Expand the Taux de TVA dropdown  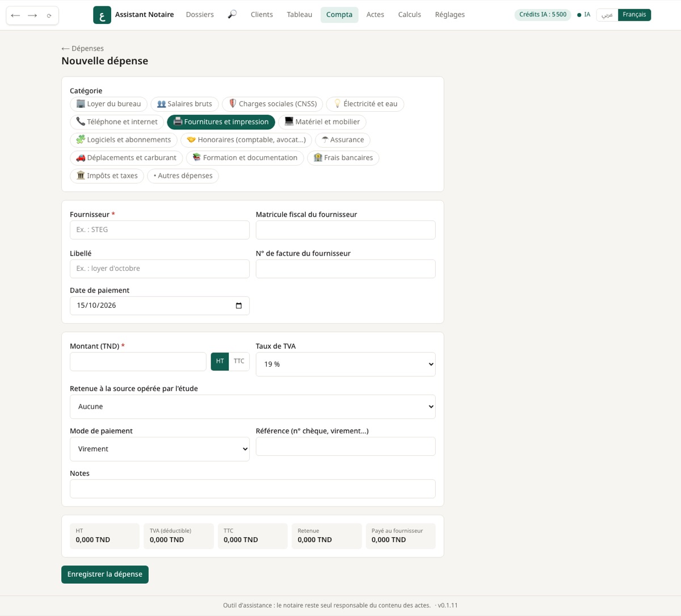pyautogui.click(x=346, y=364)
